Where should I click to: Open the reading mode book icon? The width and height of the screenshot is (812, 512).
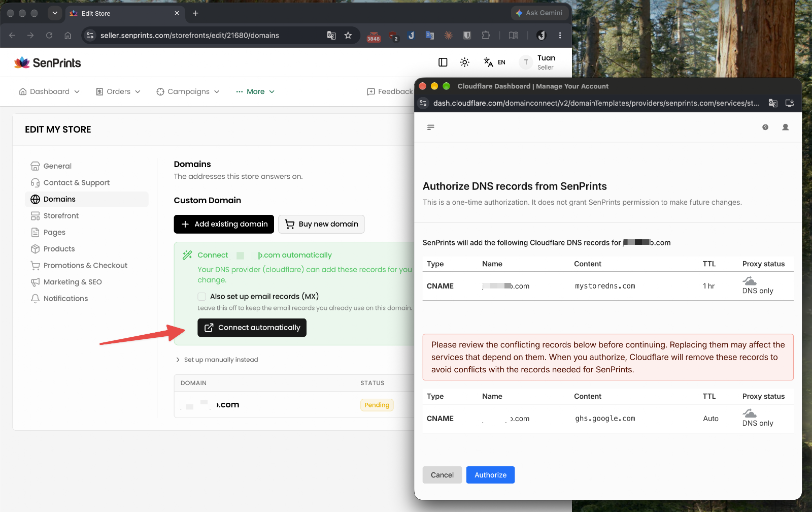514,36
